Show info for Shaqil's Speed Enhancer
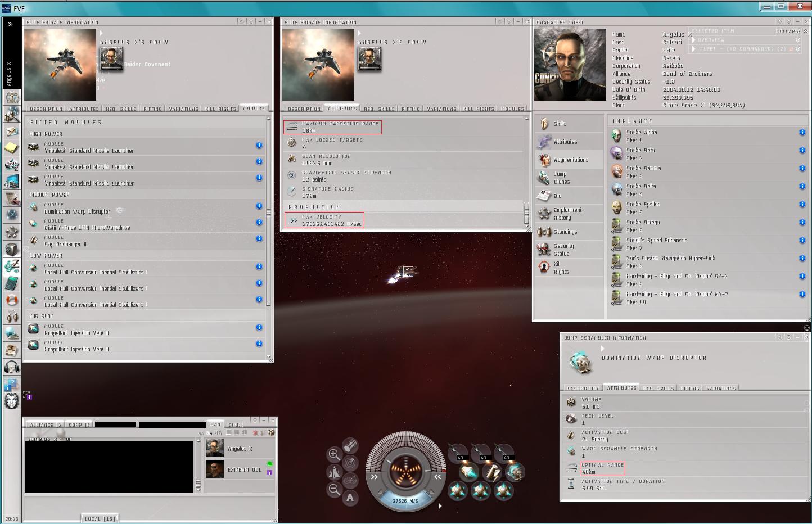The image size is (812, 524). 802,240
